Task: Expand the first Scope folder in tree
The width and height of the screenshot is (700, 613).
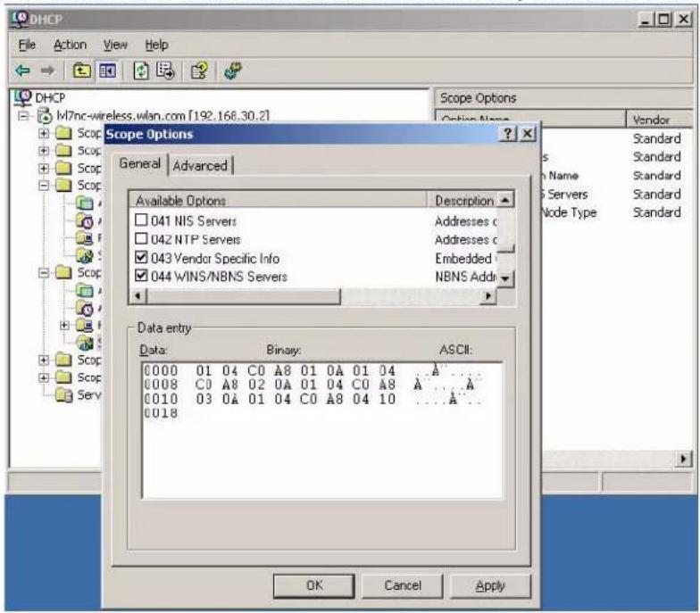Action: (x=44, y=133)
